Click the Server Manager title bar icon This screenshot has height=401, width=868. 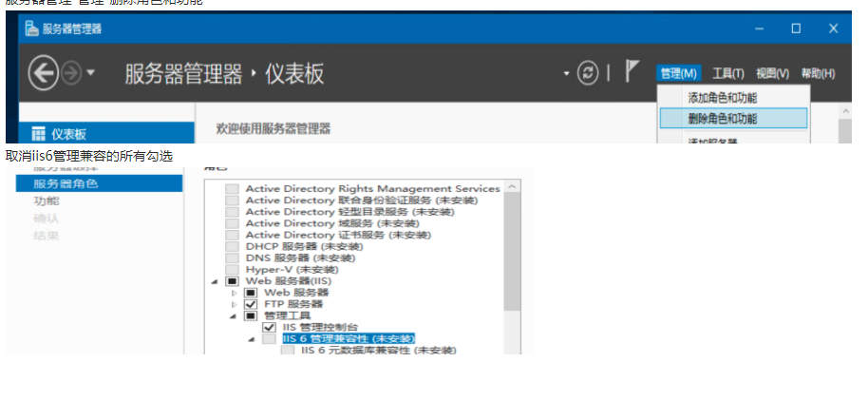coord(30,29)
